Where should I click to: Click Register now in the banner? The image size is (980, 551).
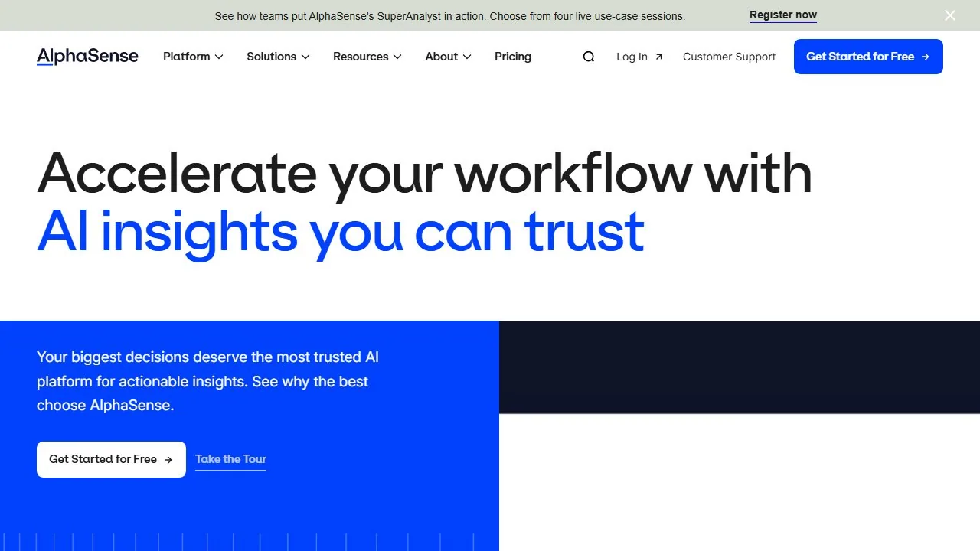pos(783,15)
